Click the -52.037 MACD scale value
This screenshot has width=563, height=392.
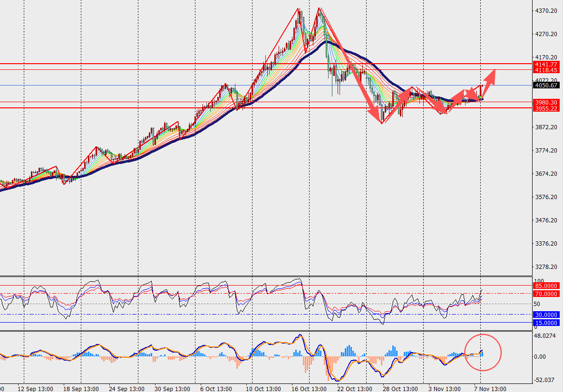546,380
